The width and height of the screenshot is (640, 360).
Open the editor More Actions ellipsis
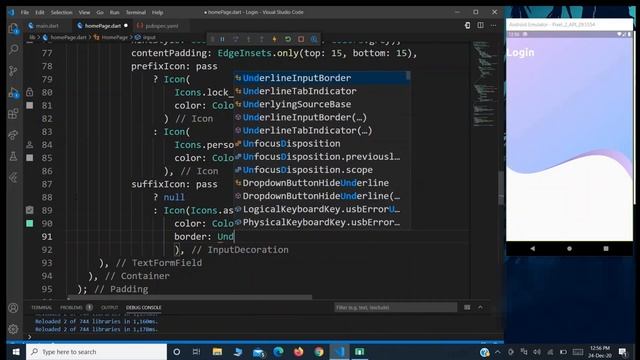[x=493, y=25]
